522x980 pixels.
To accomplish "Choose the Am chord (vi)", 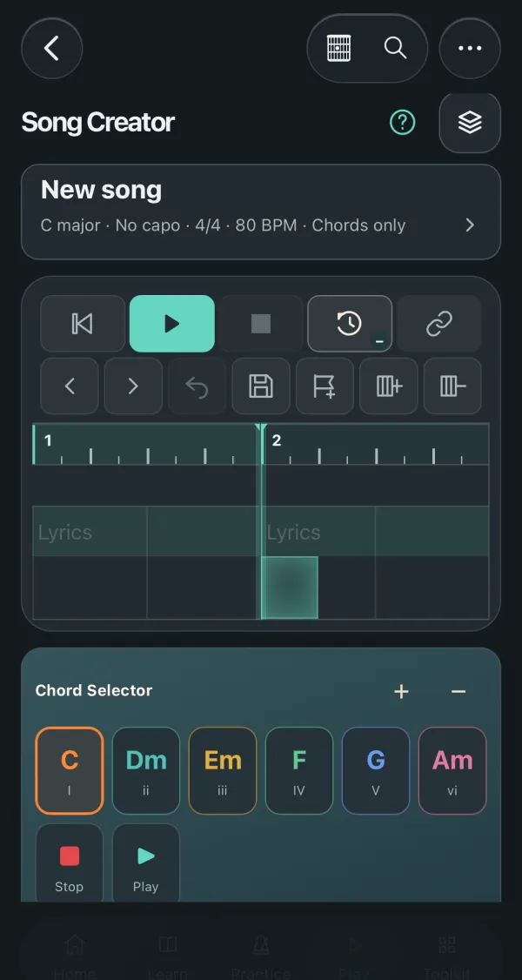I will coord(452,770).
